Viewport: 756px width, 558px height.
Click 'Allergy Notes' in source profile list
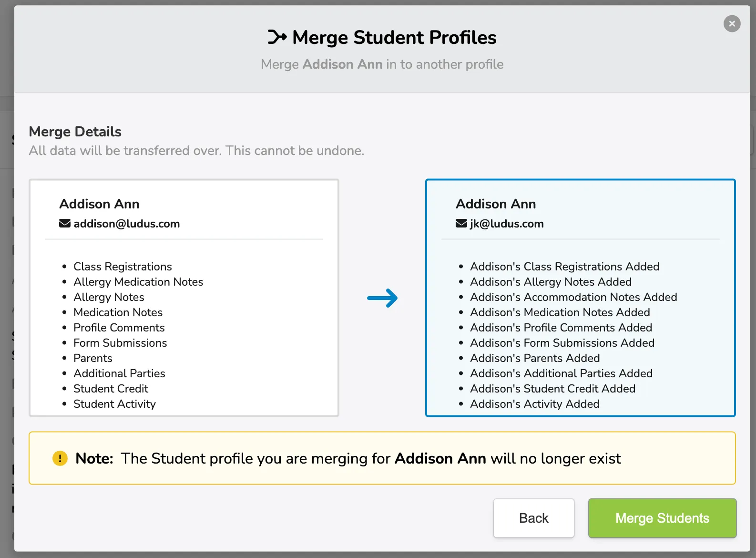tap(109, 297)
